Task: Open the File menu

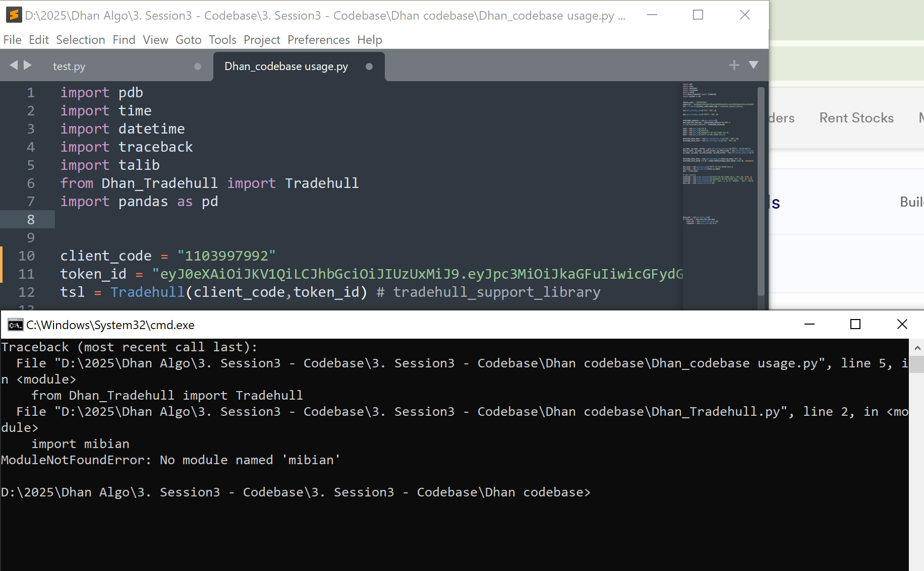Action: 12,40
